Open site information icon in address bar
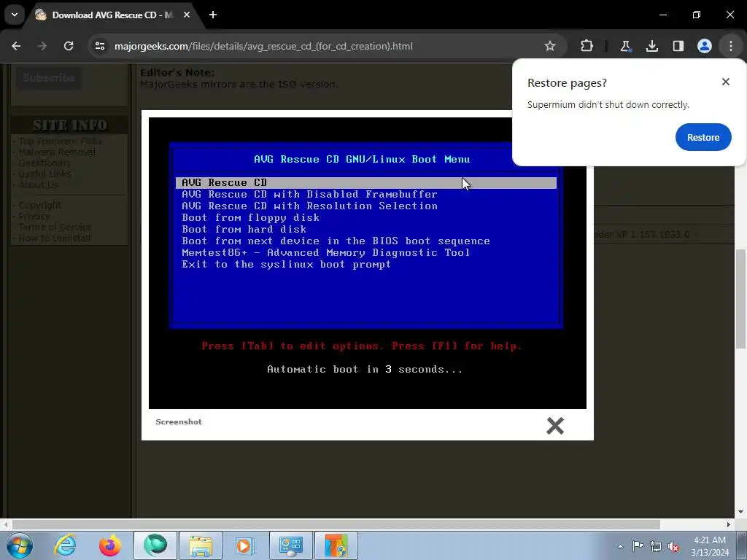The width and height of the screenshot is (747, 560). point(100,46)
